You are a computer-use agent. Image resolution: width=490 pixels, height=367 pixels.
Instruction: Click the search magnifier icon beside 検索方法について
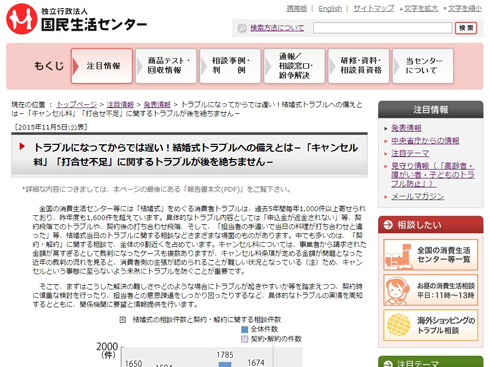242,28
